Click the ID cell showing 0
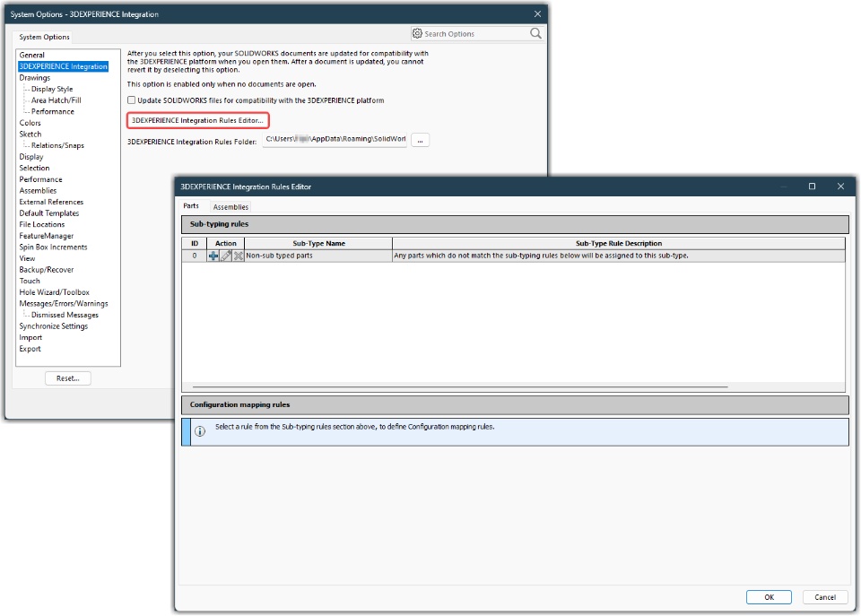861x616 pixels. pyautogui.click(x=195, y=256)
